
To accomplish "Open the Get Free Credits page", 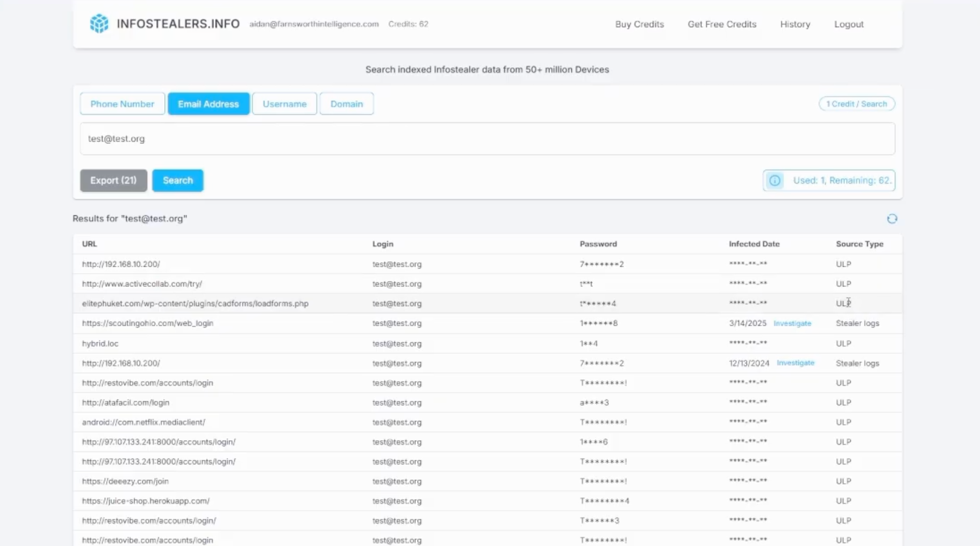I will [722, 24].
